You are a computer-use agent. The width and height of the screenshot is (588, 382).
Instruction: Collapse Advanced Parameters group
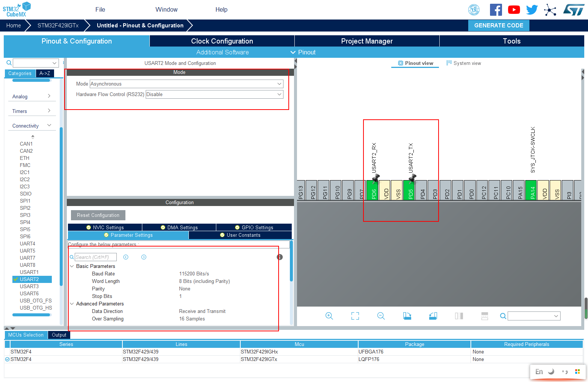pyautogui.click(x=72, y=304)
